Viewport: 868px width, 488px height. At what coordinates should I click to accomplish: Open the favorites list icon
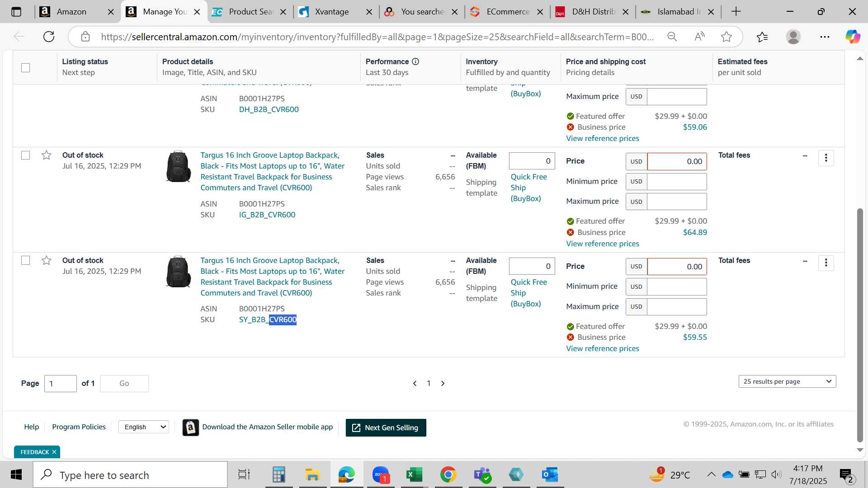click(762, 37)
